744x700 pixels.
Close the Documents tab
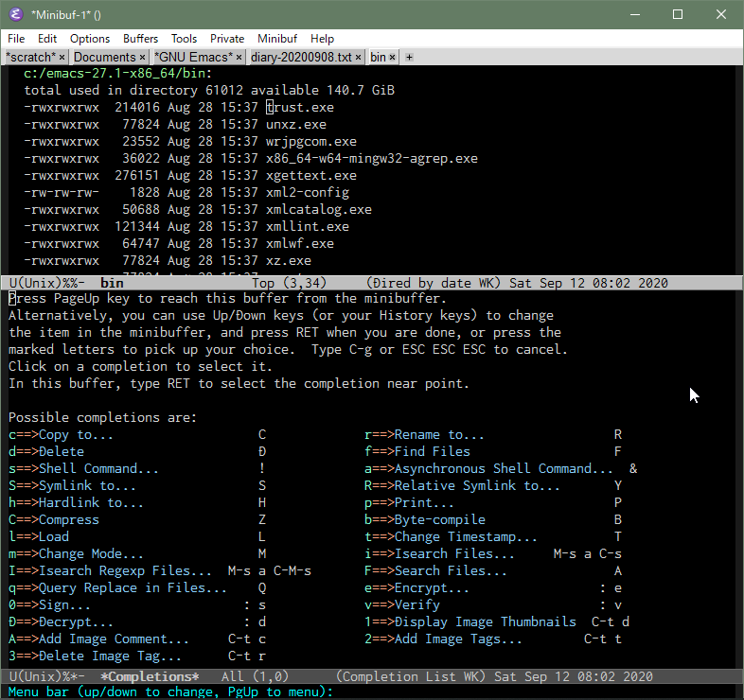coord(142,58)
